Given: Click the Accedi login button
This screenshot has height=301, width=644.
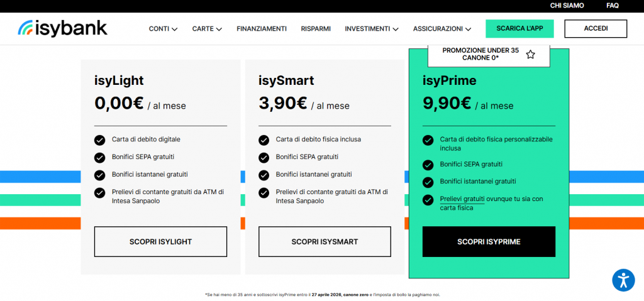Looking at the screenshot, I should (596, 29).
